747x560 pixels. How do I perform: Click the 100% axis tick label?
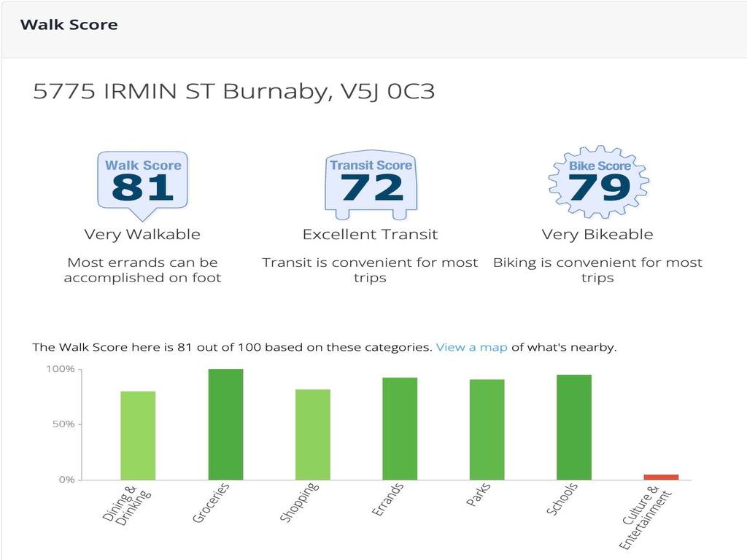point(61,370)
